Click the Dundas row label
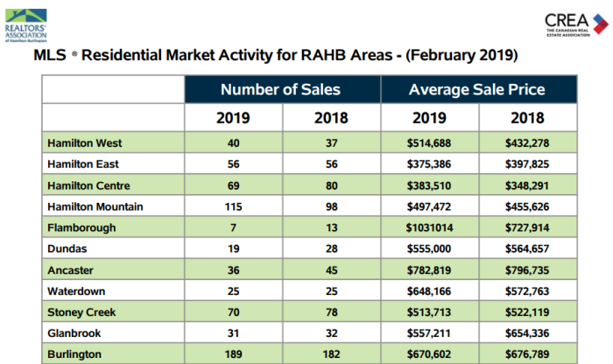This screenshot has width=613, height=364. tap(68, 250)
